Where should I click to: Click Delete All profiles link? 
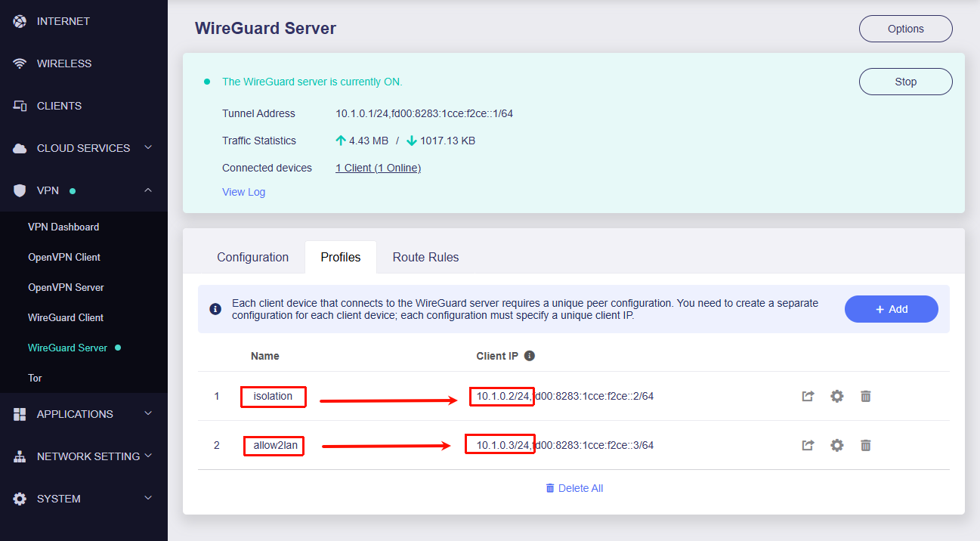(574, 488)
